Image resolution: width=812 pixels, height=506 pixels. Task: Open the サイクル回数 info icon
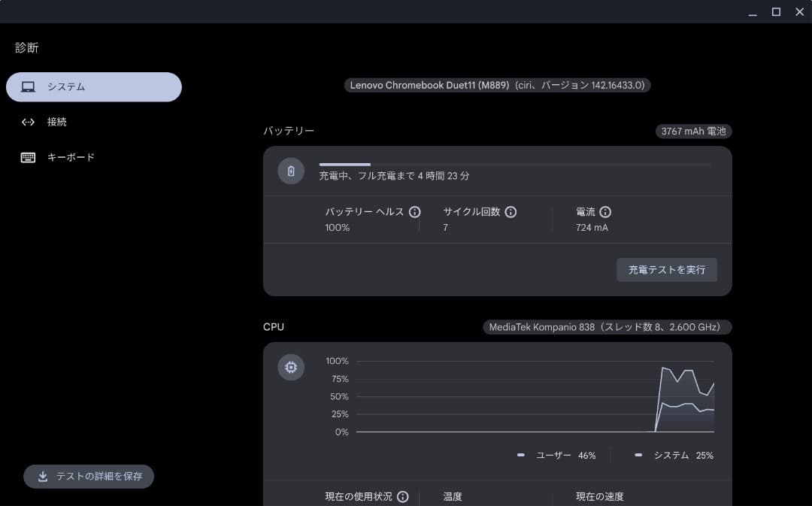tap(511, 212)
